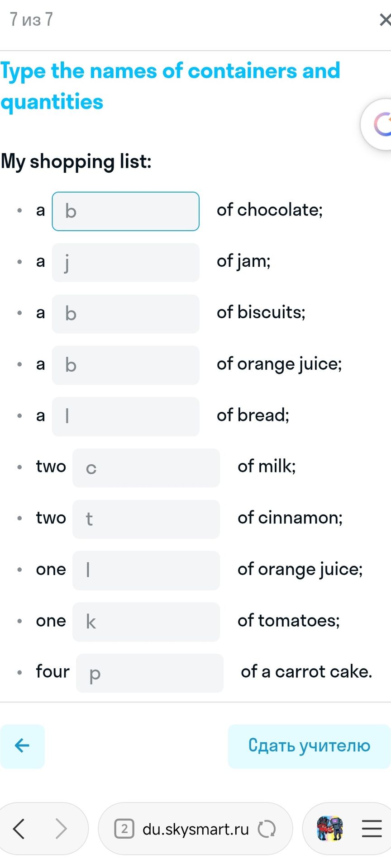Tap the browser back navigation chevron
Image resolution: width=391 pixels, height=868 pixels.
19,829
